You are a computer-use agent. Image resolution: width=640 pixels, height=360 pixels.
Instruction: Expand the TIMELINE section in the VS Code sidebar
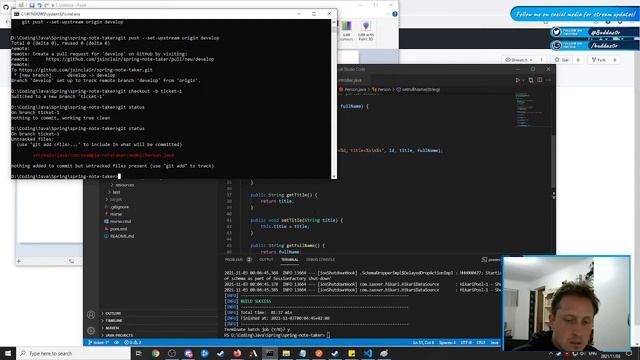coord(158,321)
